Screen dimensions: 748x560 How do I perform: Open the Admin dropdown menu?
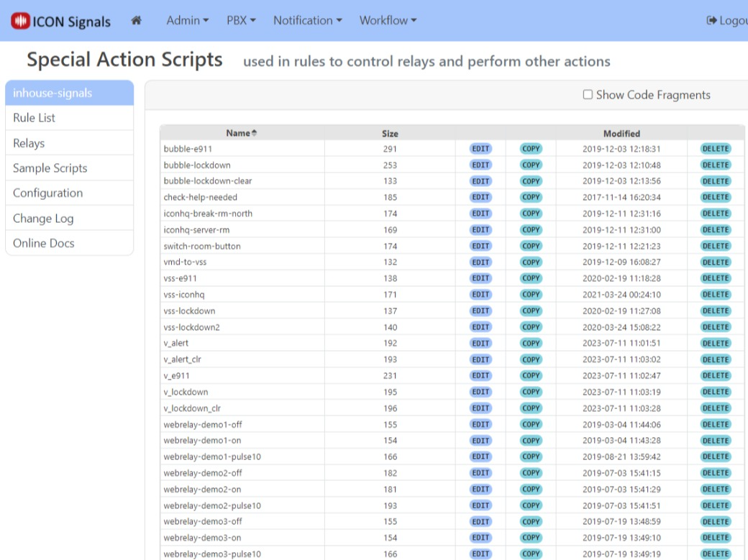click(187, 20)
